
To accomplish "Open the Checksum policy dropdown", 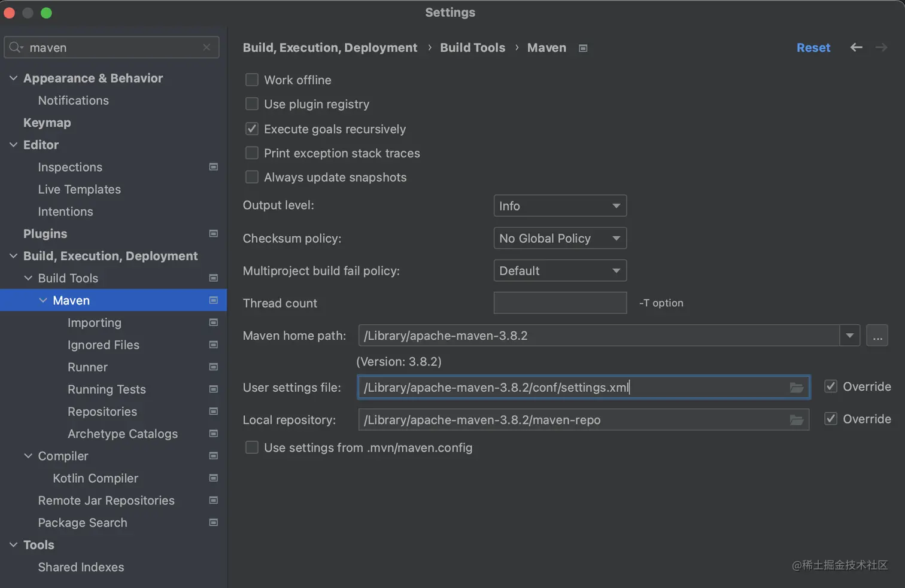I will tap(560, 239).
